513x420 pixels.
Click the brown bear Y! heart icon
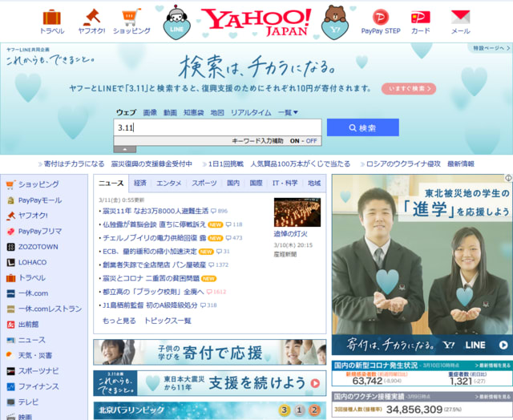coord(335,22)
